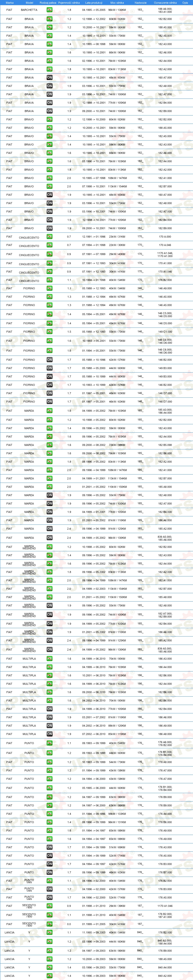Click petrol icon for MULTIPLA 186 A3.000

(x=50, y=658)
